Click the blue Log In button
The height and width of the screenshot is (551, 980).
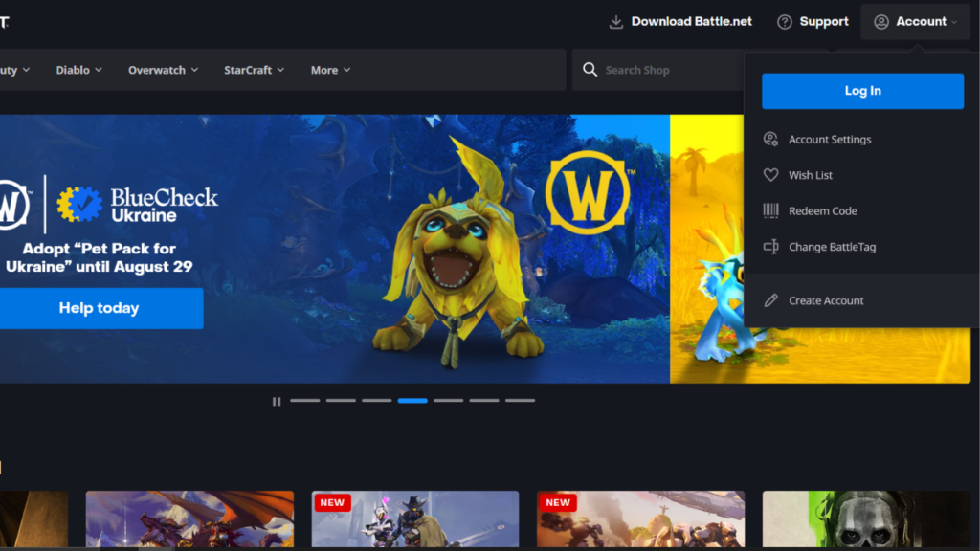point(862,91)
